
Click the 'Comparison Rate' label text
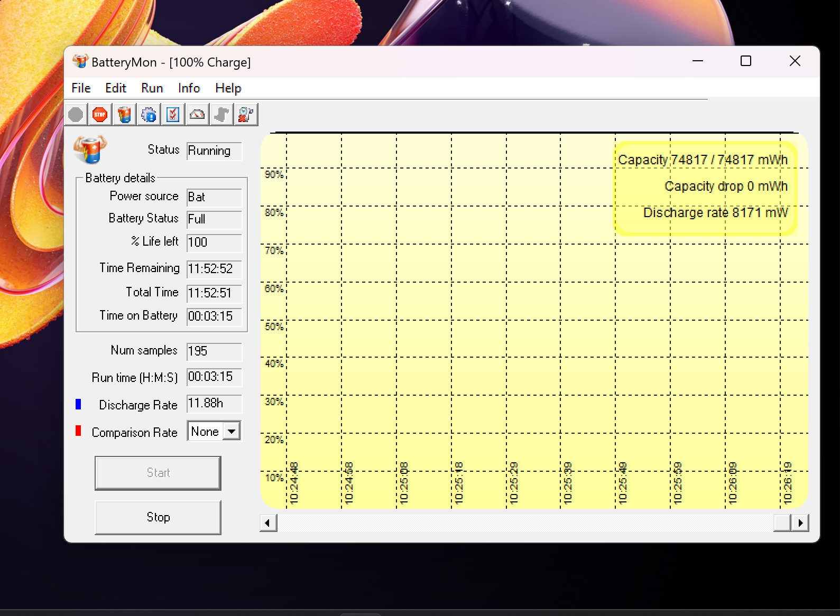point(134,432)
